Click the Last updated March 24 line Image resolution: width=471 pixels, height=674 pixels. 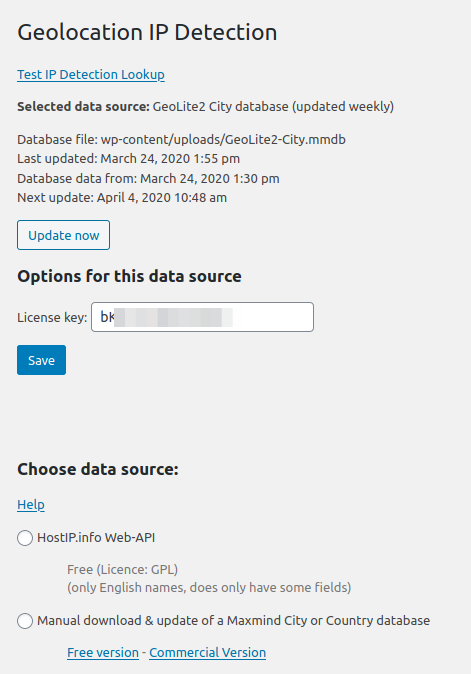[x=128, y=159]
